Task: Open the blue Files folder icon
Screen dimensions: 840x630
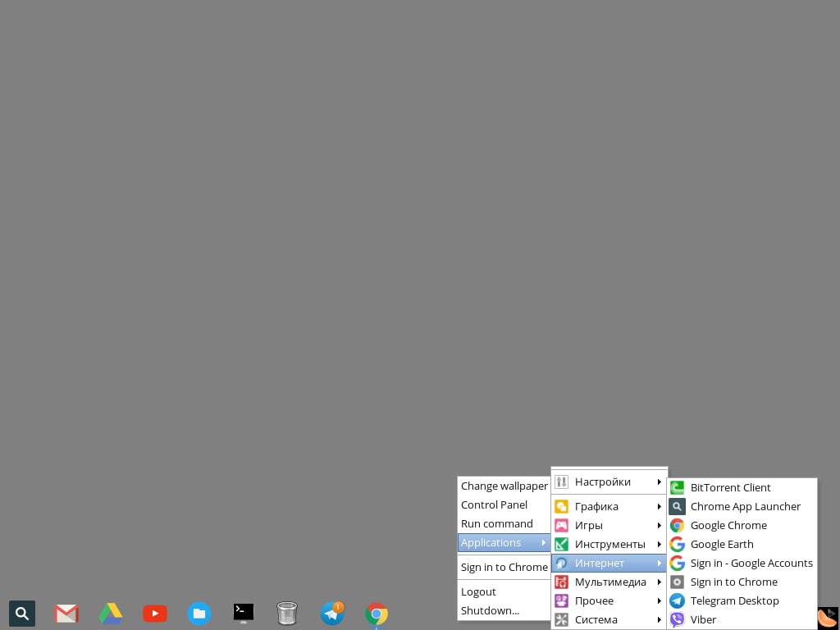Action: coord(199,614)
